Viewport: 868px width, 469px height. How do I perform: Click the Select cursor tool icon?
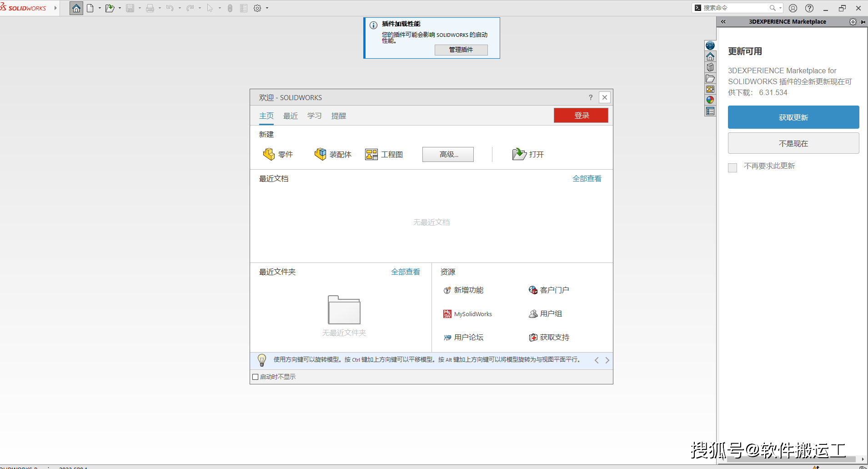tap(210, 8)
